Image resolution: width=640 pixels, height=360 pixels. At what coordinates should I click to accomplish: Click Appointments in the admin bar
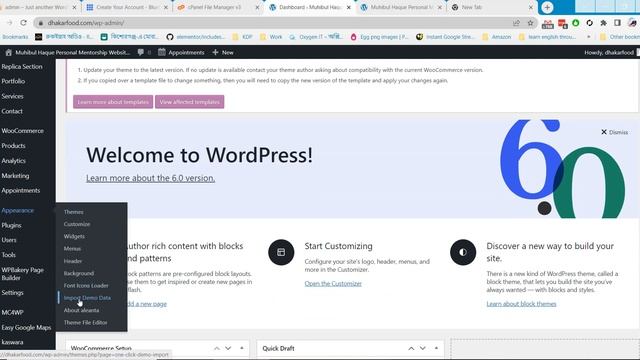[181, 52]
